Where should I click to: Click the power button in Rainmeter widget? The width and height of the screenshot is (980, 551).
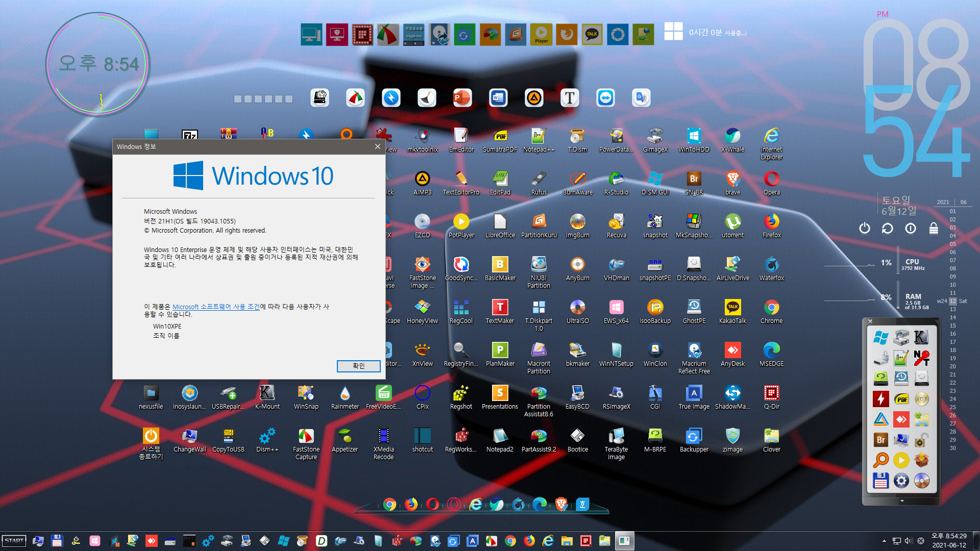click(864, 228)
